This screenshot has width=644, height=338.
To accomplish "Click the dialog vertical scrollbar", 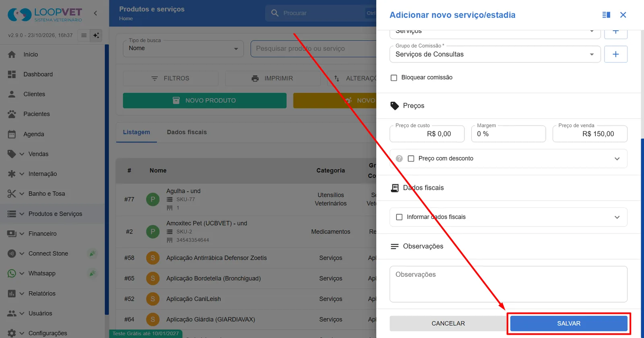I will (x=642, y=238).
